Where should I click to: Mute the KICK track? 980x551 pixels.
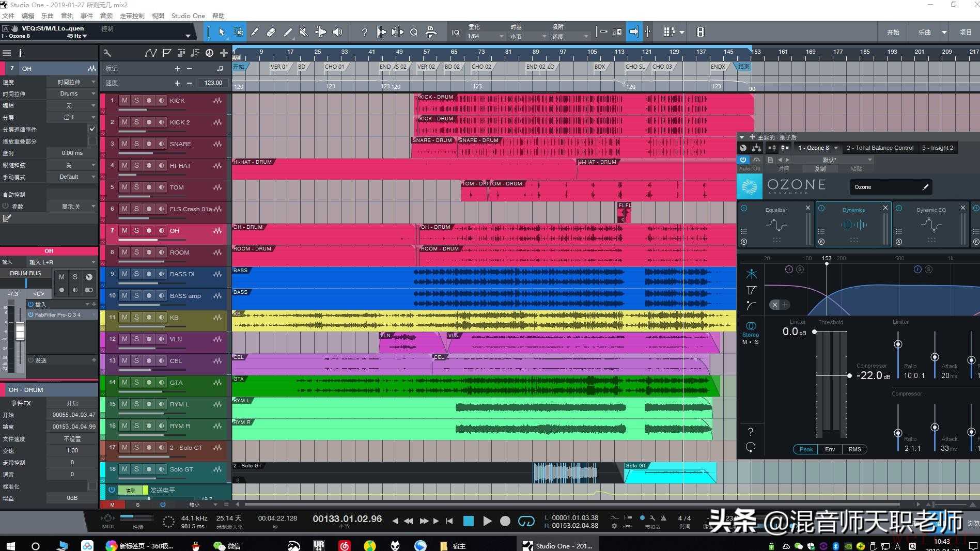coord(125,100)
